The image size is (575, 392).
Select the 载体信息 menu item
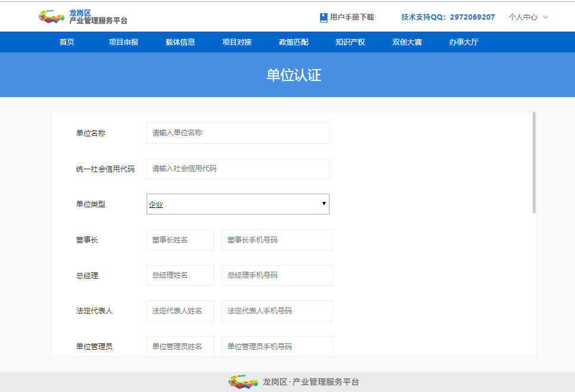click(x=180, y=42)
